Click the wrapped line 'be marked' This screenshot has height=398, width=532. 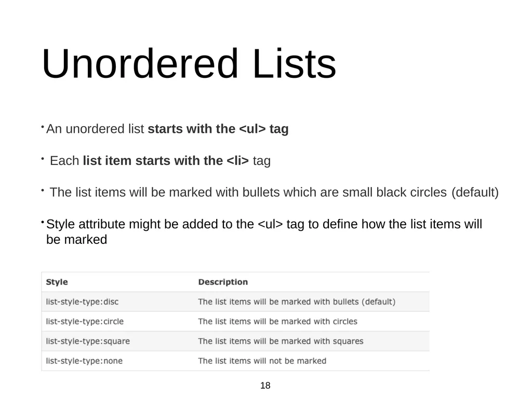(x=77, y=240)
